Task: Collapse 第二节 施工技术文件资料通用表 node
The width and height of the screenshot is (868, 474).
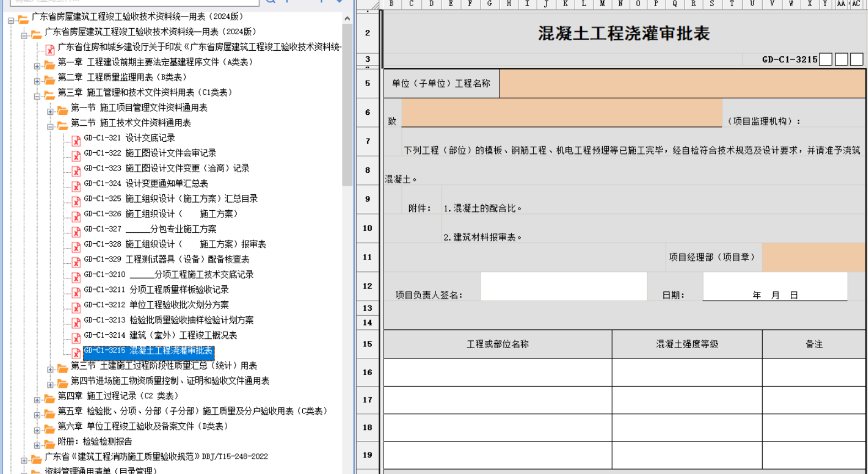Action: (50, 127)
